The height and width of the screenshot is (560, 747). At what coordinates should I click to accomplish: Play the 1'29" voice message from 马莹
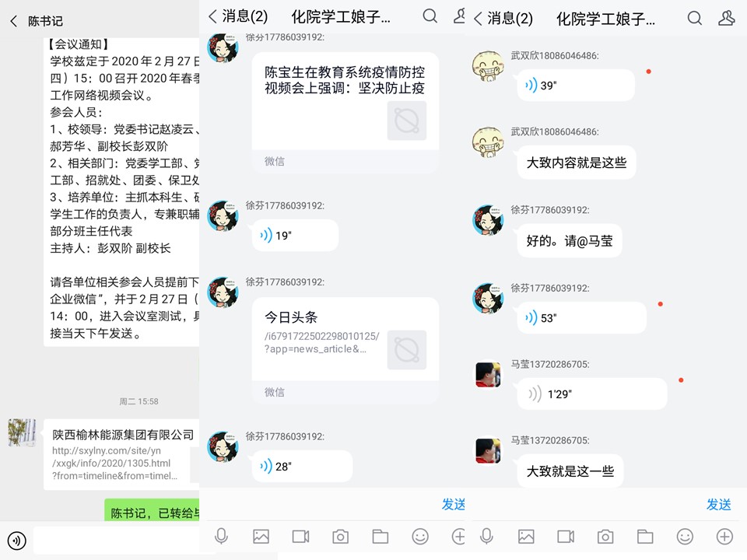point(591,394)
